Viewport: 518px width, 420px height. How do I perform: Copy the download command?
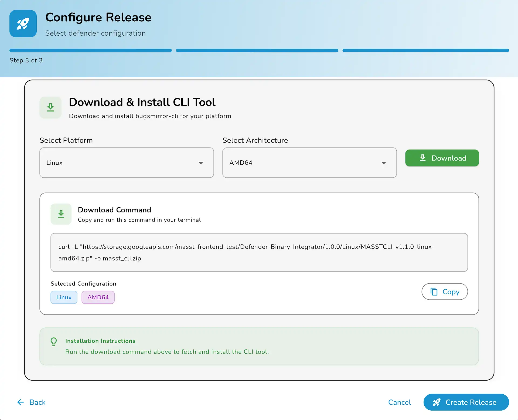point(445,292)
